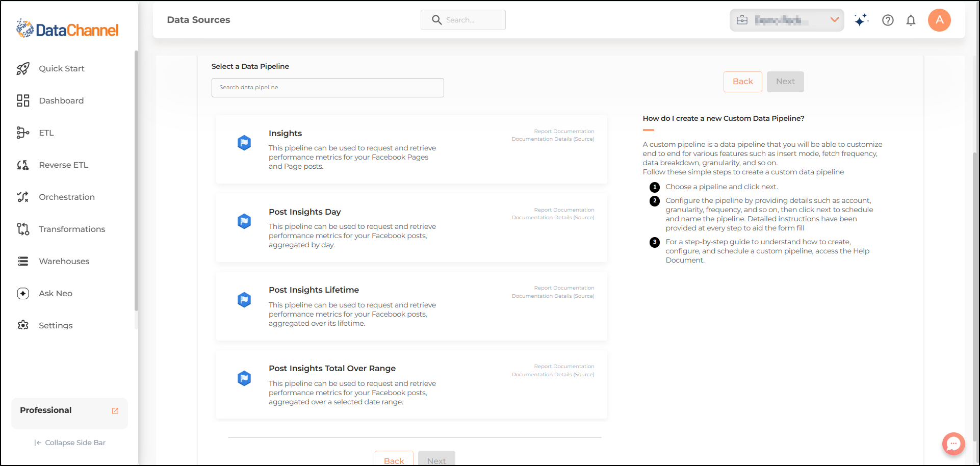
Task: Click the Insights pipeline Facebook flag icon
Action: pos(244,143)
